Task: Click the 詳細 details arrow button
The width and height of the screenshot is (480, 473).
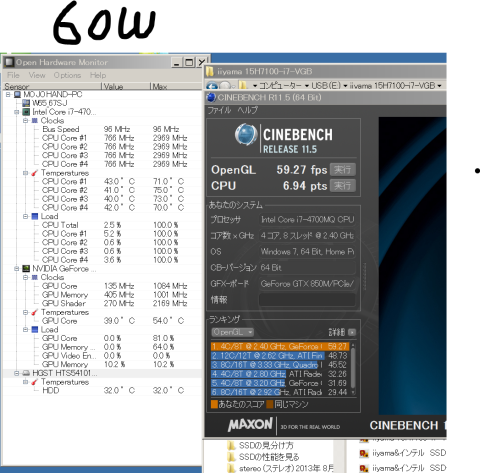Action: coord(352,332)
